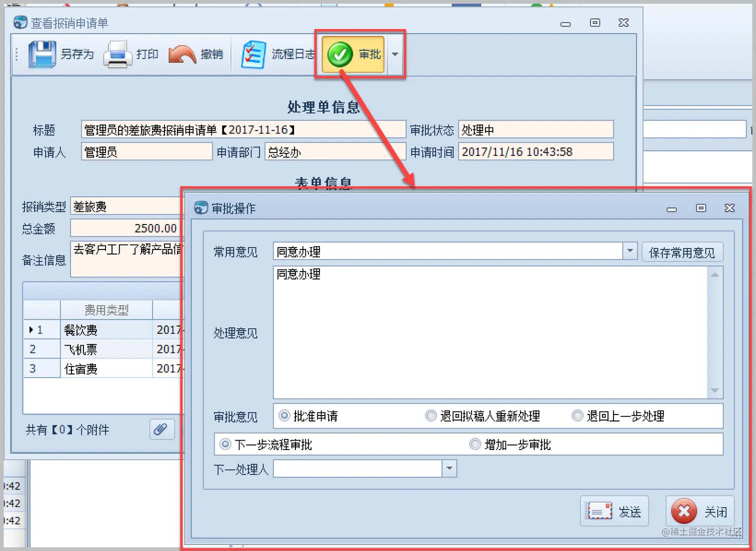Open the 下一处理人 dropdown

click(449, 468)
